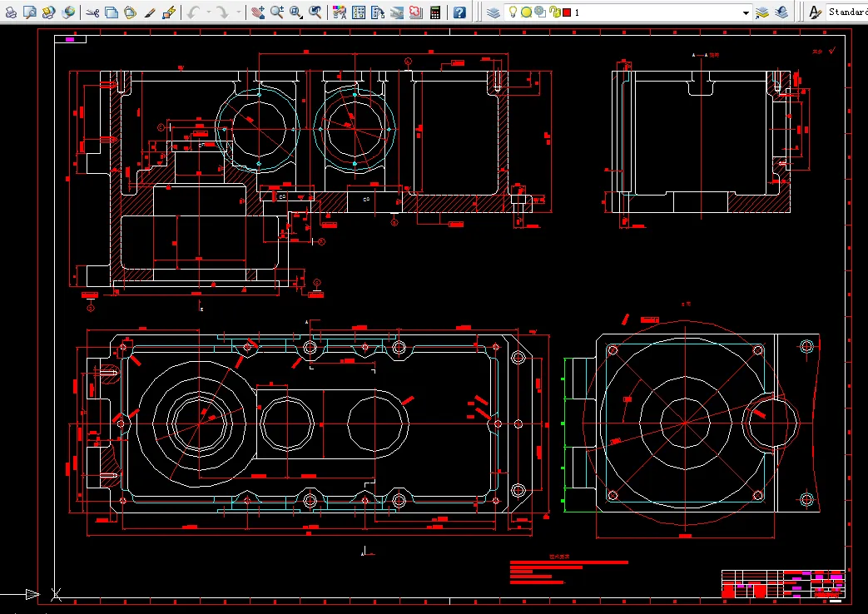
Task: Toggle freeze sun icon for layer 1
Action: tap(527, 12)
